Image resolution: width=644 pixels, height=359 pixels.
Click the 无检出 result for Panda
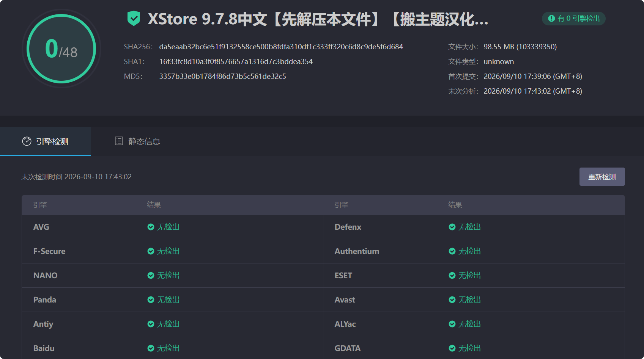pos(168,300)
